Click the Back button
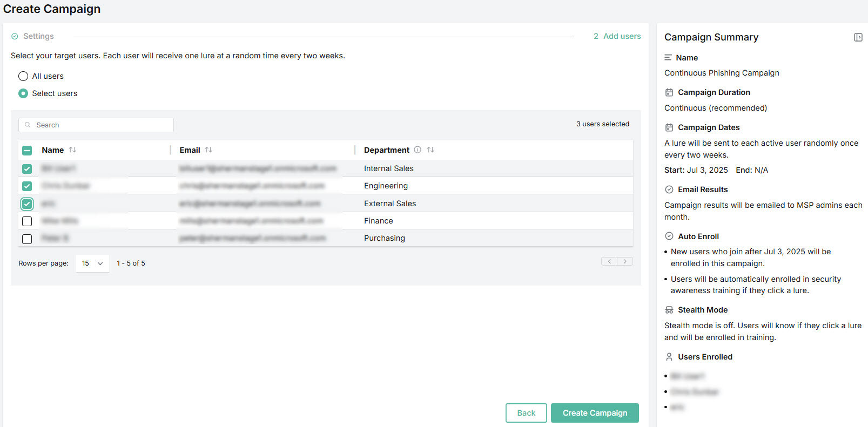Viewport: 868px width, 427px height. coord(526,413)
